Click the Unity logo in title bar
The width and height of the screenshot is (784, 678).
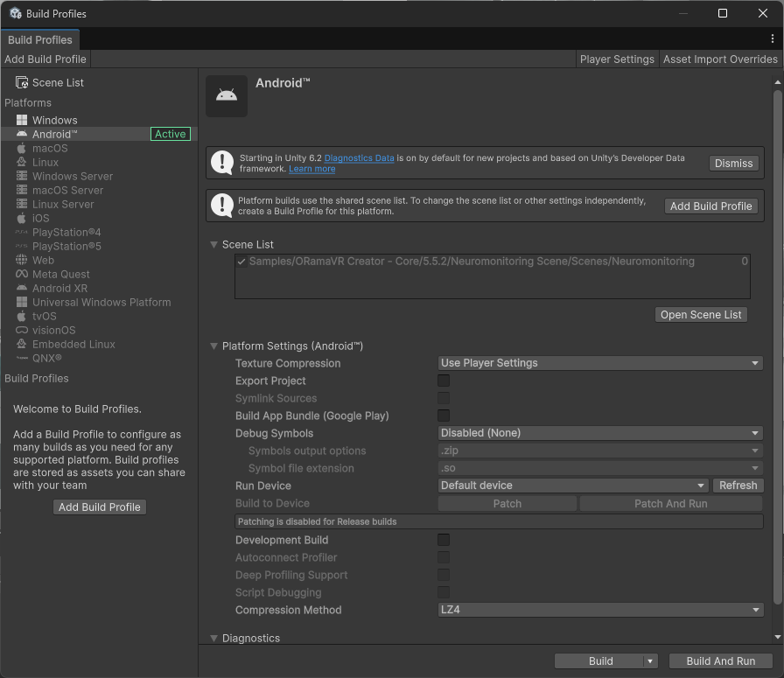tap(16, 13)
